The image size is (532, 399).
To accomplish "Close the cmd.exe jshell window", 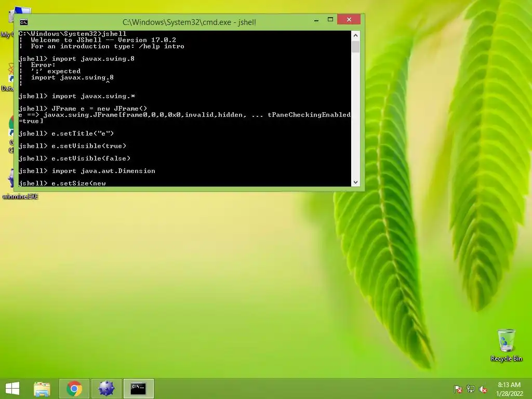I will (349, 20).
